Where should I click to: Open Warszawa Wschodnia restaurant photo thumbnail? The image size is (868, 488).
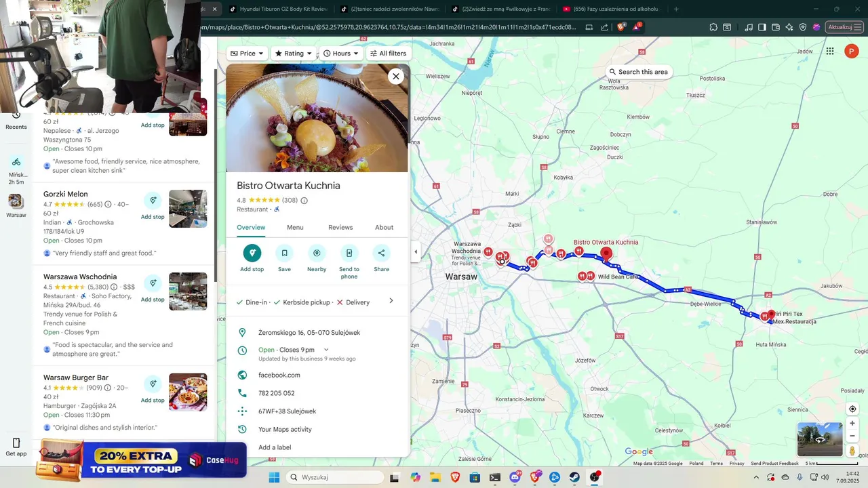(x=188, y=291)
